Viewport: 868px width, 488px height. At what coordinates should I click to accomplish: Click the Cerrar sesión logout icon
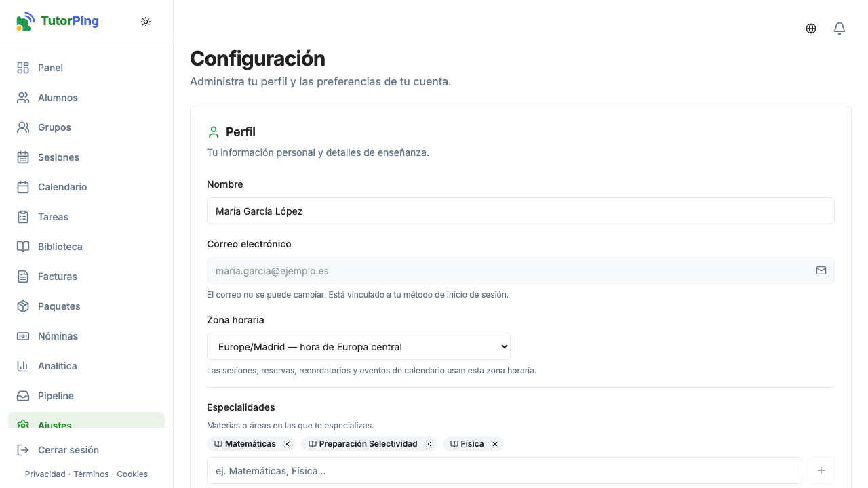(23, 450)
